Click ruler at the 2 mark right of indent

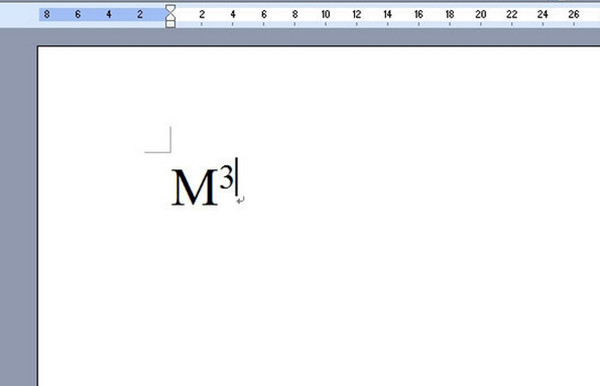tap(202, 15)
